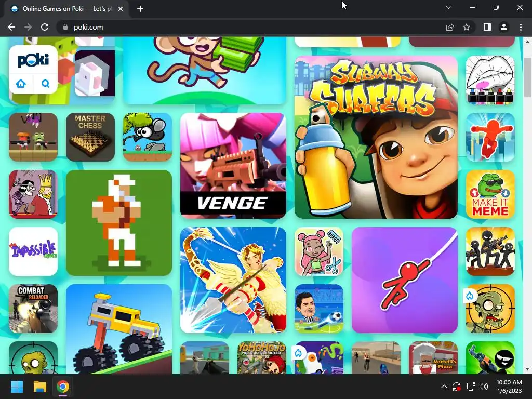This screenshot has height=399, width=532.
Task: Open the Subway Surfers game tile
Action: pos(376,137)
